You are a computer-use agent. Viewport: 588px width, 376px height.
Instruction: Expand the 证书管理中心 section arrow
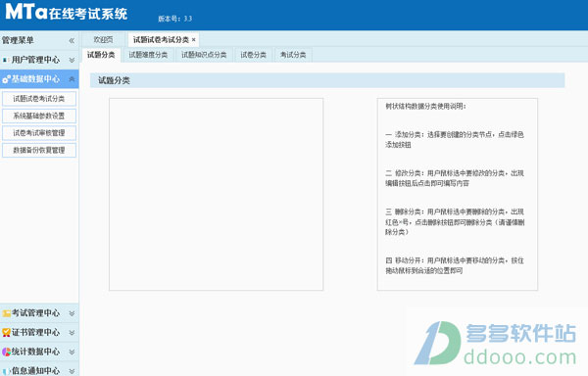pyautogui.click(x=72, y=333)
